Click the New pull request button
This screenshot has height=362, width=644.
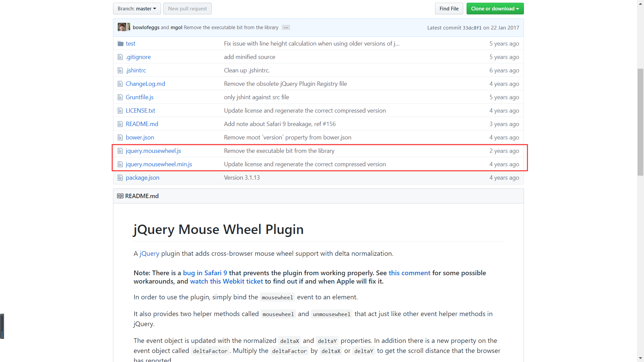pyautogui.click(x=187, y=9)
